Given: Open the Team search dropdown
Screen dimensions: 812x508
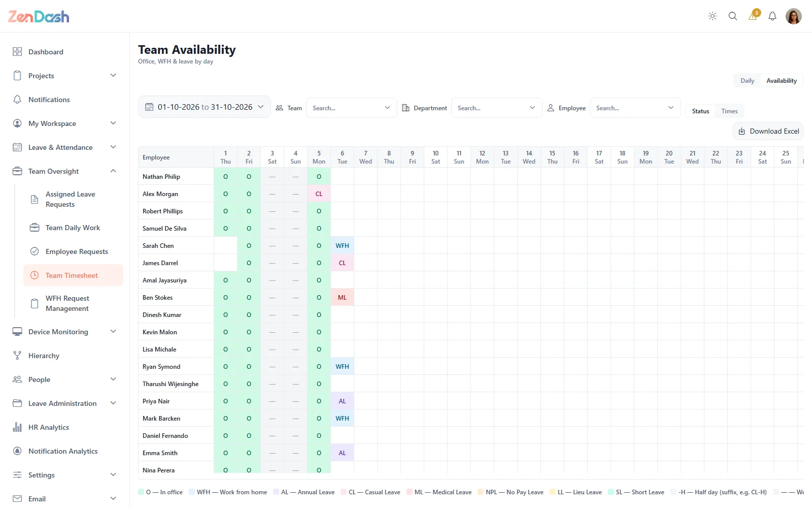Looking at the screenshot, I should tap(351, 108).
